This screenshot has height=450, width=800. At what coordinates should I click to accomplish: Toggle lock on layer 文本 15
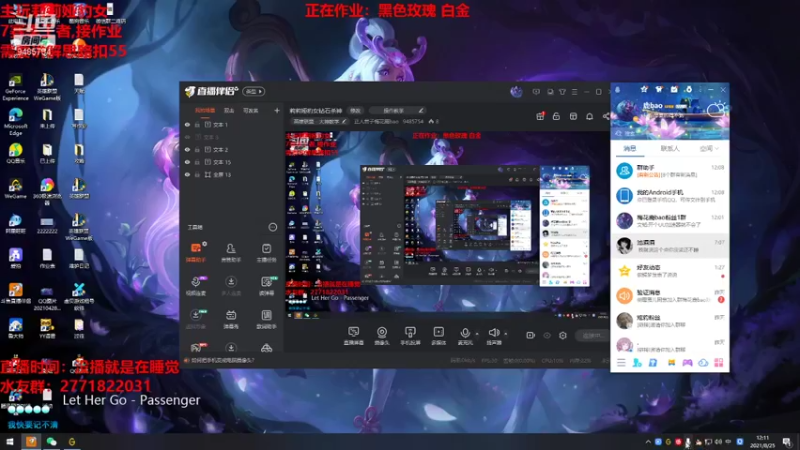point(197,162)
